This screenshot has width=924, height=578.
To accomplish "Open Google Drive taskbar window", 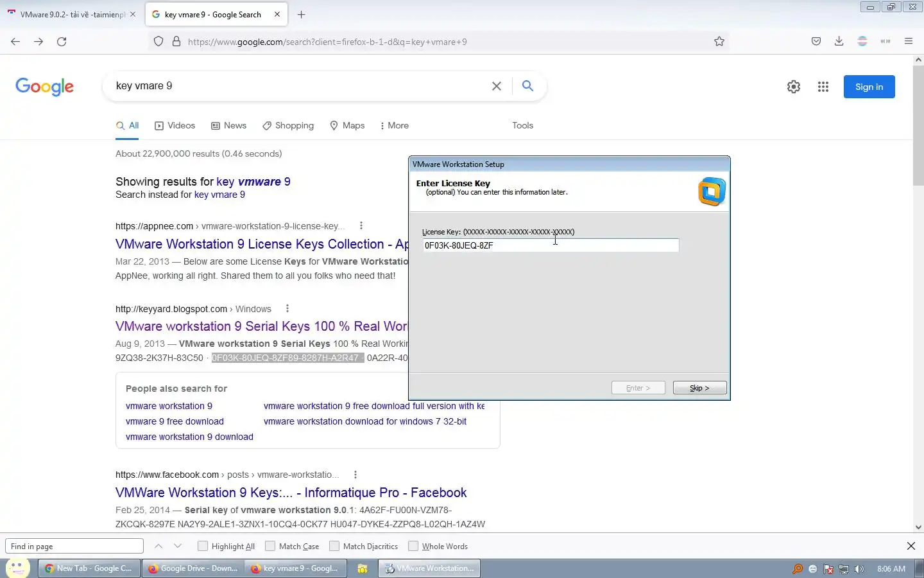I will point(193,568).
